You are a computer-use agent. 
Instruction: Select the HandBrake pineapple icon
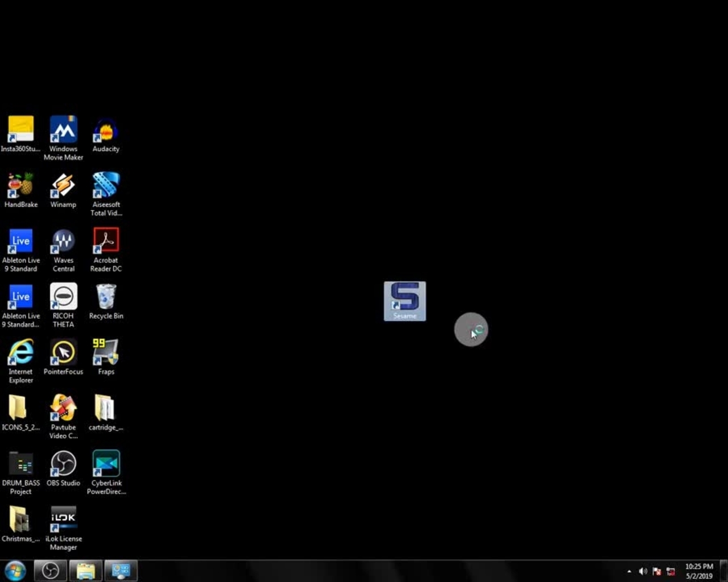(x=20, y=190)
